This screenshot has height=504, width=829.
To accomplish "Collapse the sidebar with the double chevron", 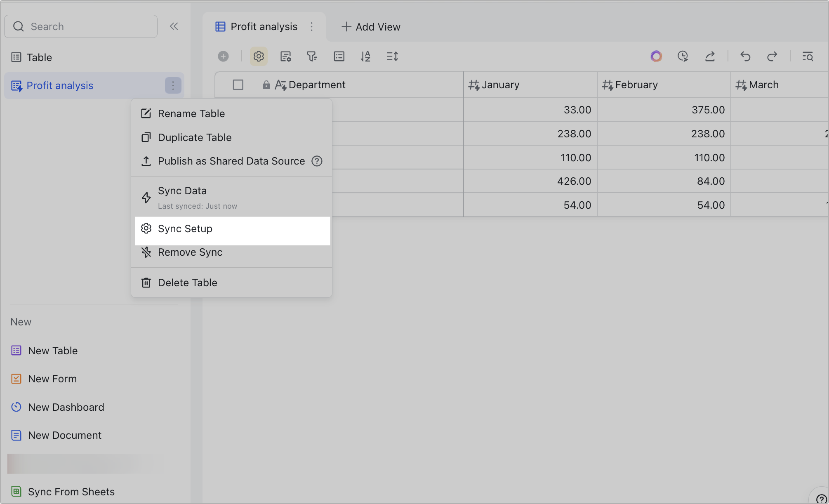I will coord(174,26).
